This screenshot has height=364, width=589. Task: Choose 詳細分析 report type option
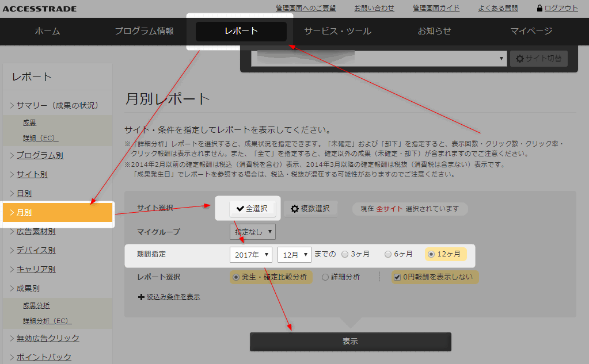pyautogui.click(x=325, y=277)
